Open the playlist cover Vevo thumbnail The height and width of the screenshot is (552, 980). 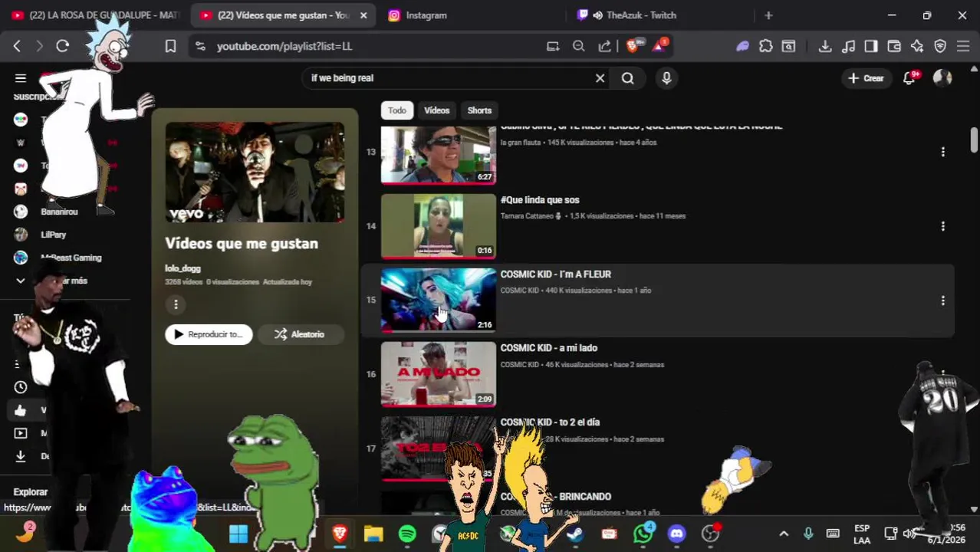[x=255, y=172]
